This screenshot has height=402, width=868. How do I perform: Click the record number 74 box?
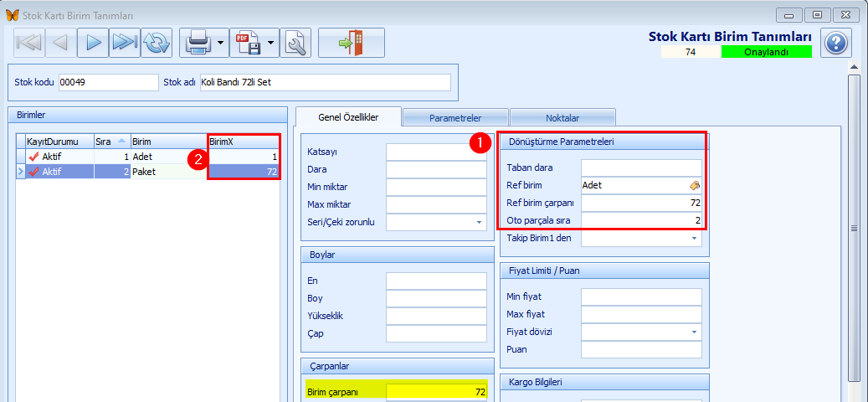click(691, 52)
